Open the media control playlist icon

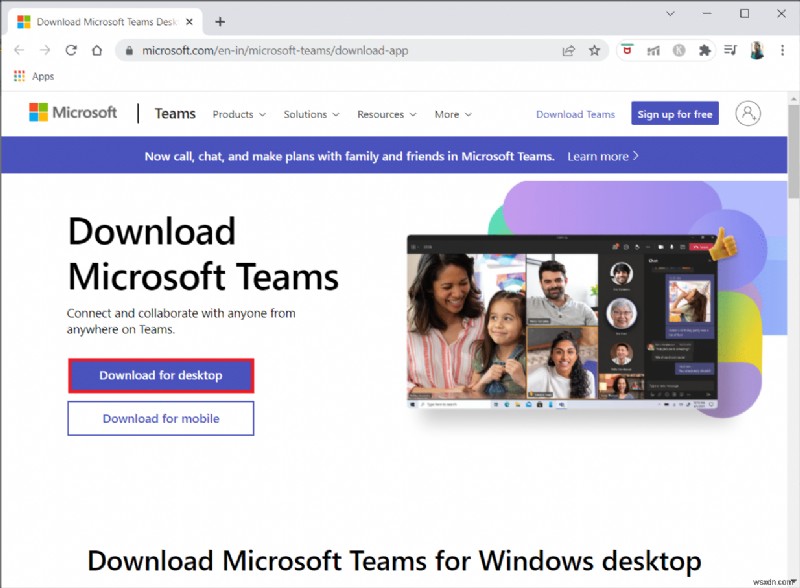pos(731,51)
